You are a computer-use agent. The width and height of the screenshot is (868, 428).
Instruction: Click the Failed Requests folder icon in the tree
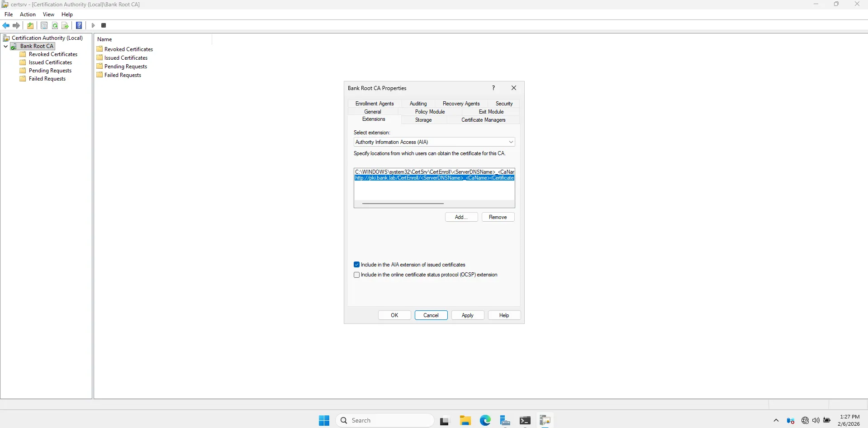(23, 79)
